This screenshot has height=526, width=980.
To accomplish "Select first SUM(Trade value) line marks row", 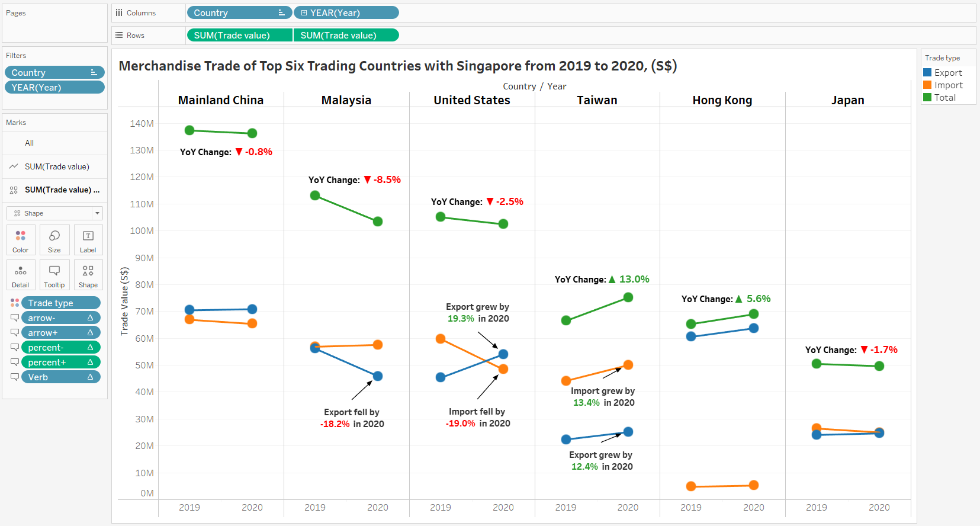I will (x=54, y=166).
